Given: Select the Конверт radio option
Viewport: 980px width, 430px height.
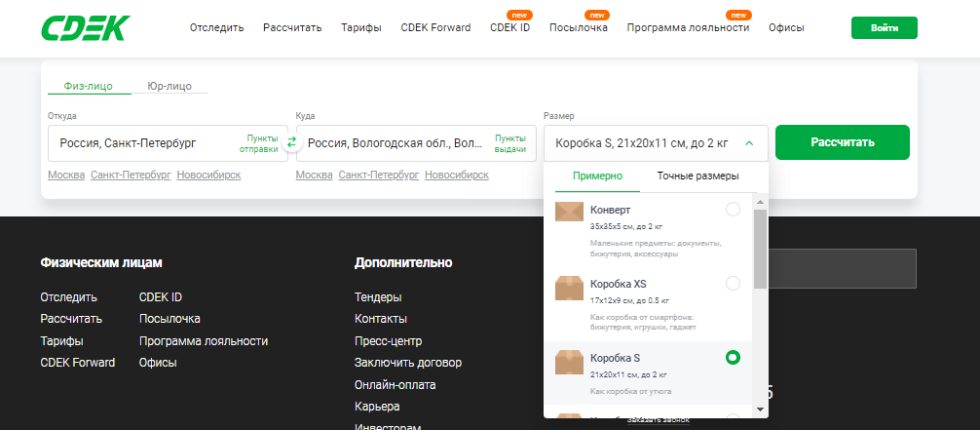Looking at the screenshot, I should click(734, 209).
